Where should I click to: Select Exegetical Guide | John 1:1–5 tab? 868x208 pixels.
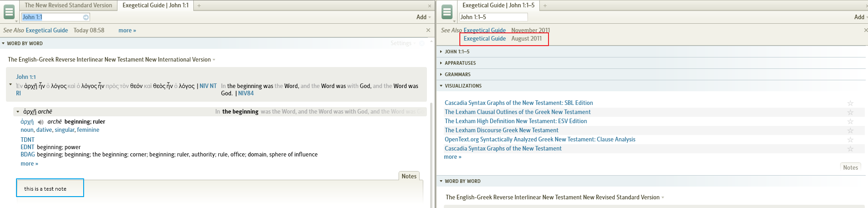(x=498, y=5)
